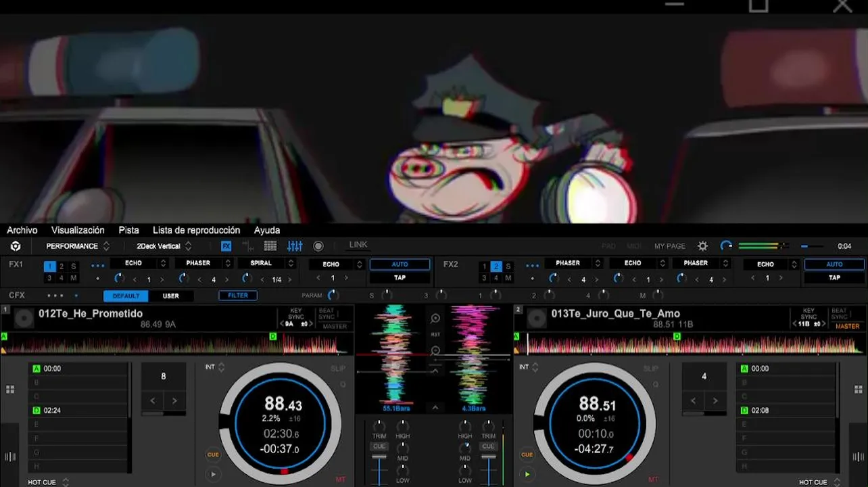
Task: Click deck 1 beat loop left arrow
Action: [153, 400]
